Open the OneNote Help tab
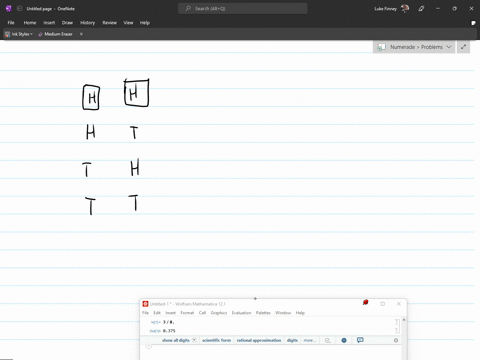Screen dimensions: 480x360 (x=145, y=23)
